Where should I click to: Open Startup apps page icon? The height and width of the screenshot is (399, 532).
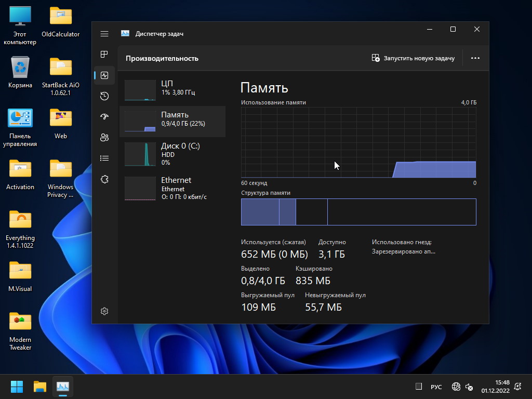point(104,117)
